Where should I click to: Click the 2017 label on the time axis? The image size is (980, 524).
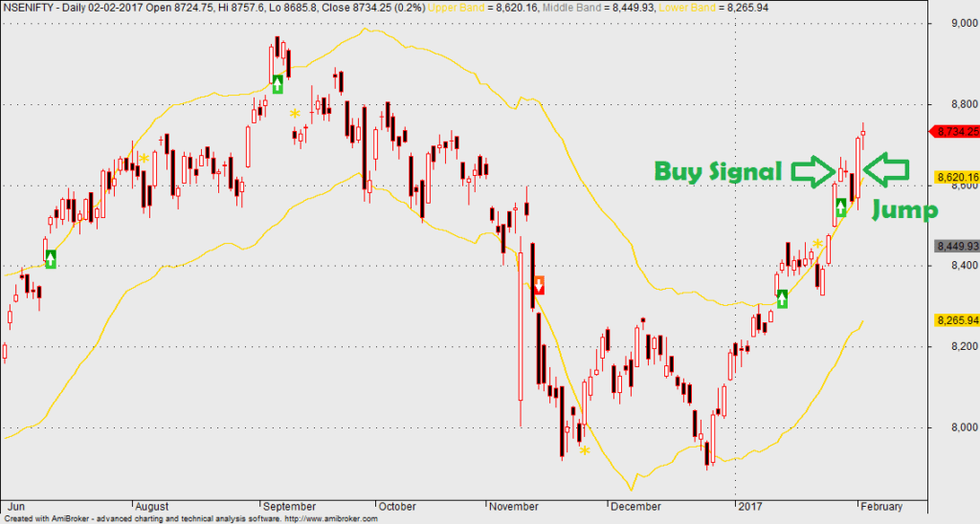pyautogui.click(x=750, y=507)
